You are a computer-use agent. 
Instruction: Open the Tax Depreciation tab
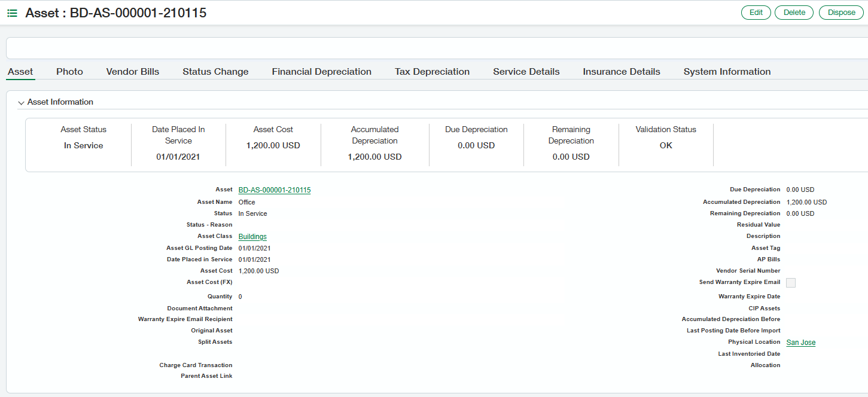(x=432, y=71)
